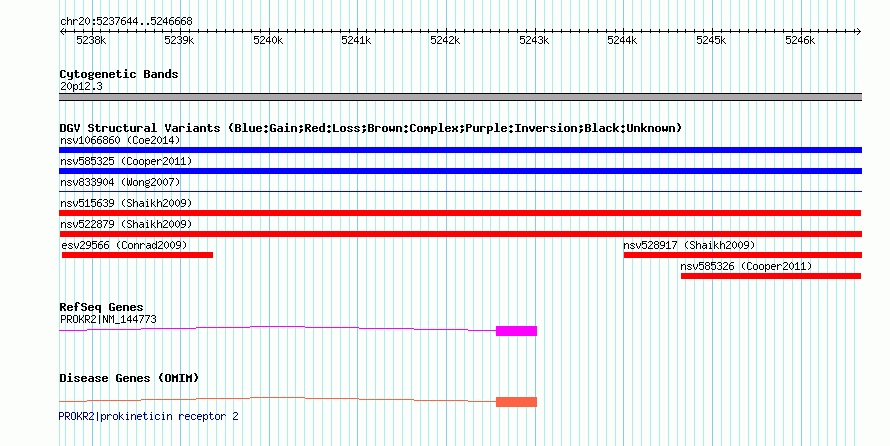Click the gray 20p12.3 cytogenetic band bar
Screen dimensions: 890x446
[460, 97]
